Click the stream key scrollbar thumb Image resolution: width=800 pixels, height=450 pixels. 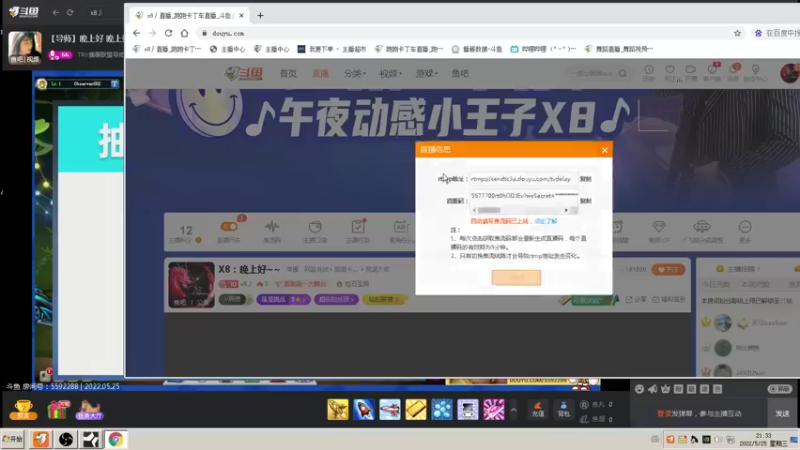(489, 210)
